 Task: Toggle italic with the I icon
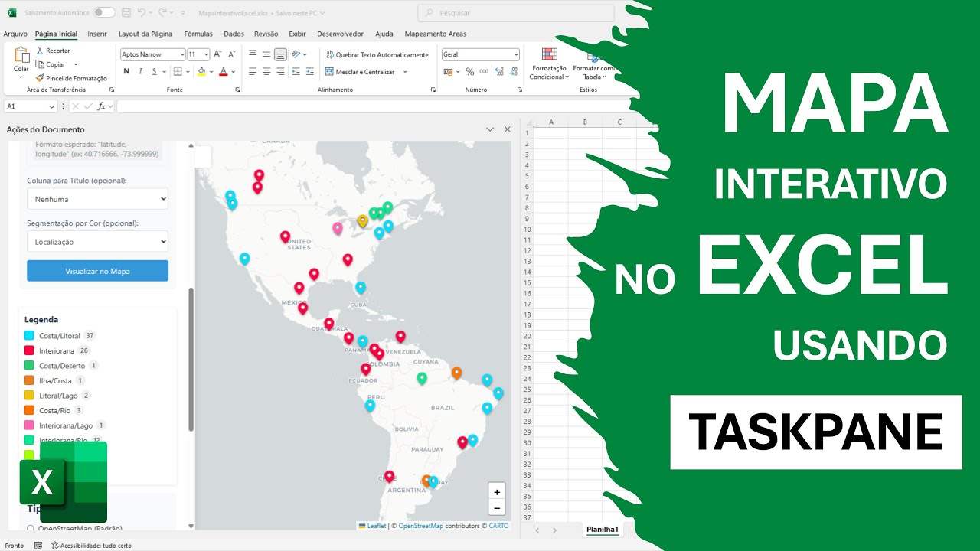pyautogui.click(x=140, y=71)
